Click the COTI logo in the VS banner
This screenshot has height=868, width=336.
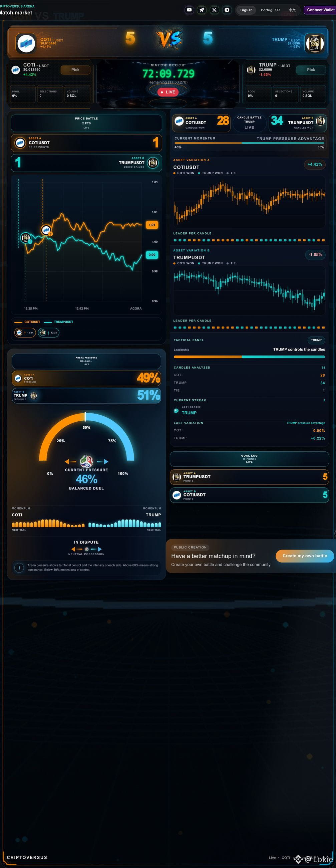[x=26, y=43]
